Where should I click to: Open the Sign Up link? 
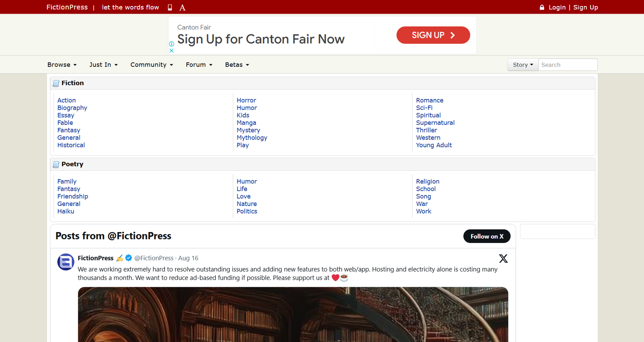point(586,7)
